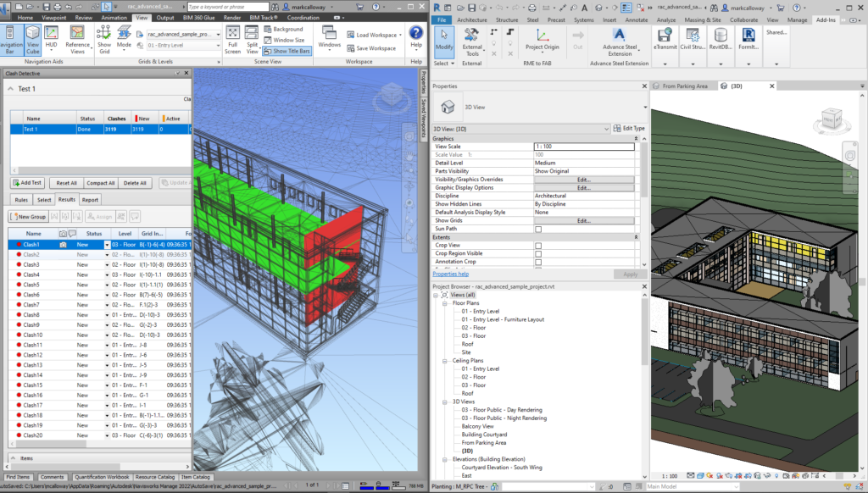Viewport: 868px width, 493px height.
Task: Open the Animation ribbon tab
Action: [114, 18]
